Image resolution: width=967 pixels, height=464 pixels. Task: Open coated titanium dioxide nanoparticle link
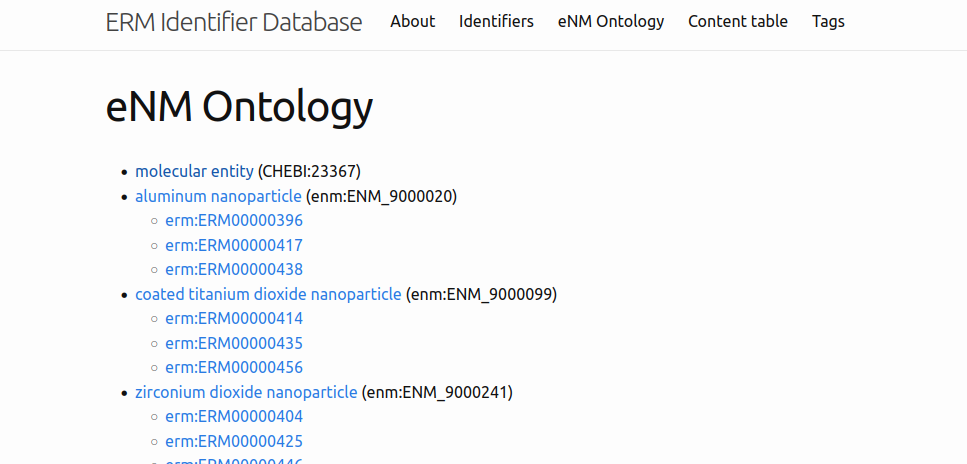268,294
